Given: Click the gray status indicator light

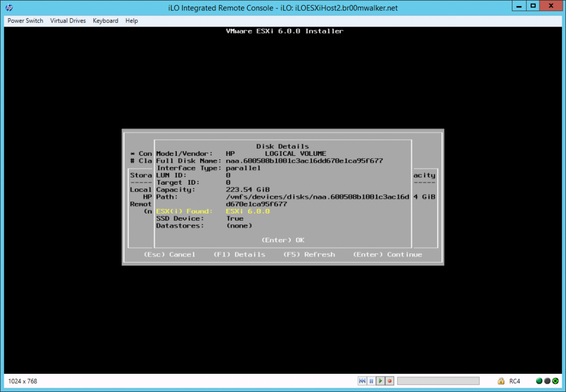Looking at the screenshot, I should [x=547, y=381].
